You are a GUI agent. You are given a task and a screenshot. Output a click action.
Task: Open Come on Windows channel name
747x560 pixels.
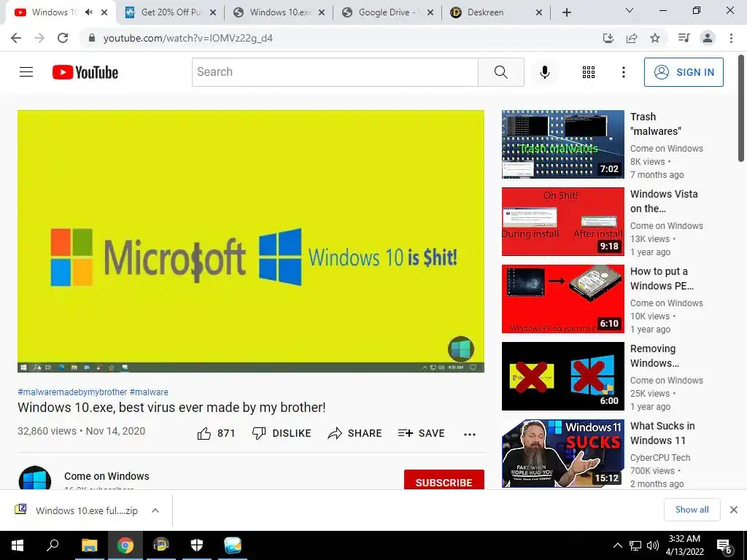click(x=107, y=476)
